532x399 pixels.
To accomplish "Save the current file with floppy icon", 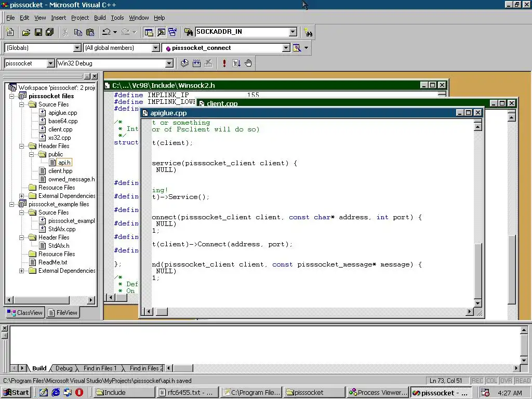I will click(38, 32).
